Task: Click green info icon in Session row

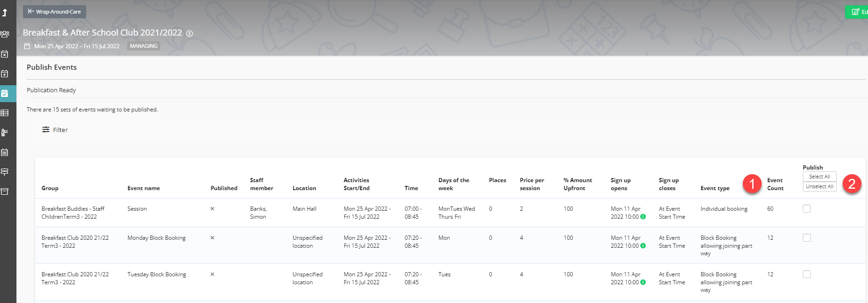Action: (643, 217)
